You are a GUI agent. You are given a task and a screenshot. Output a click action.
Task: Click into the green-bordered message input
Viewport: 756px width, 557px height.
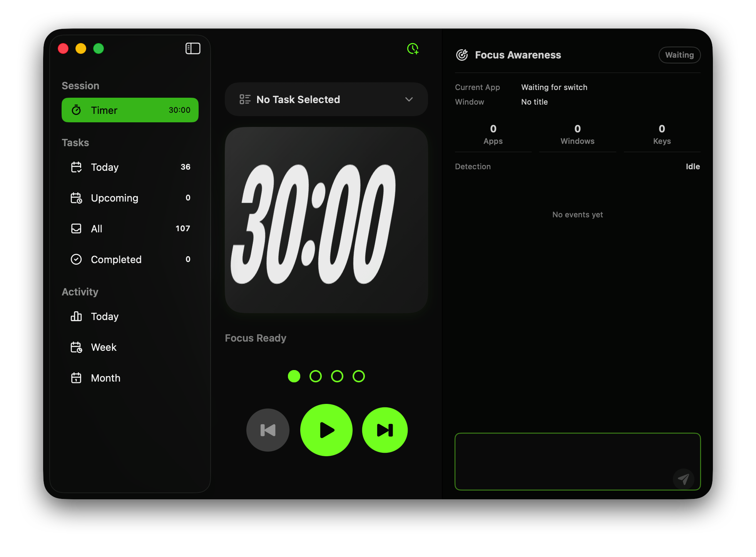pyautogui.click(x=577, y=462)
